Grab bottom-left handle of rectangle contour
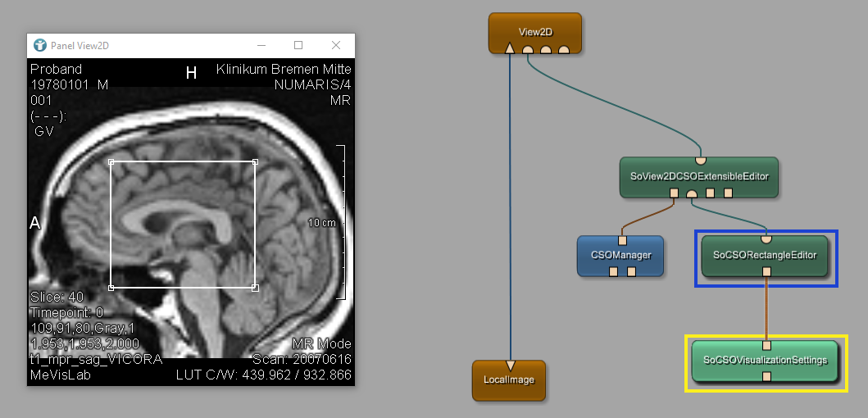The height and width of the screenshot is (418, 868). [x=111, y=288]
